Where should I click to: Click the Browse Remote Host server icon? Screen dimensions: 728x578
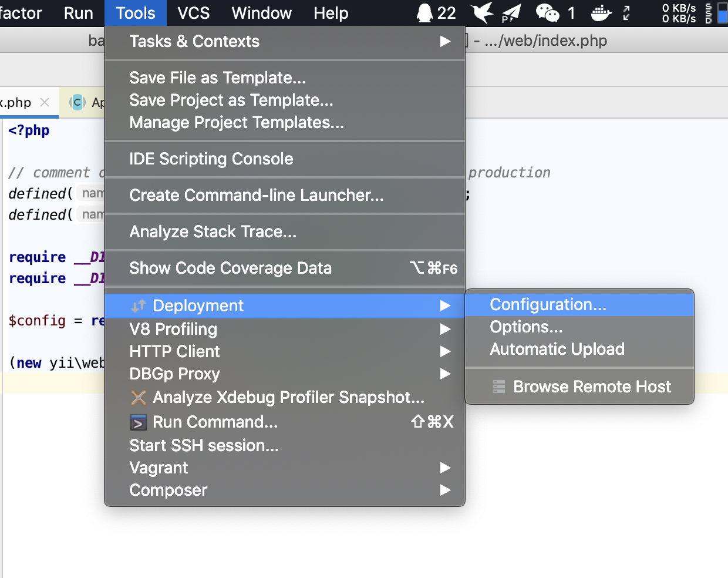click(499, 387)
